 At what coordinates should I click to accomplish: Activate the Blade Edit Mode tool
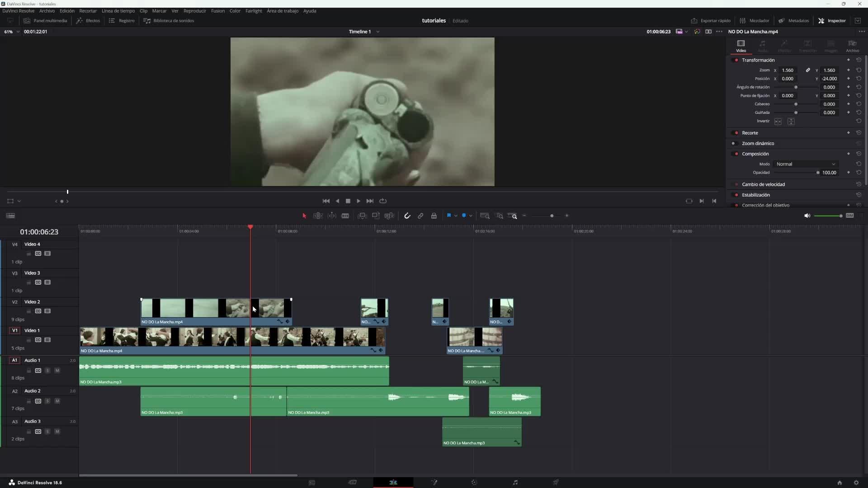345,216
